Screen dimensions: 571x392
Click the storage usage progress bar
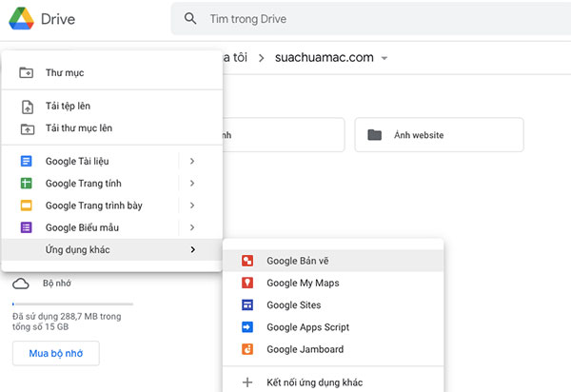(73, 304)
